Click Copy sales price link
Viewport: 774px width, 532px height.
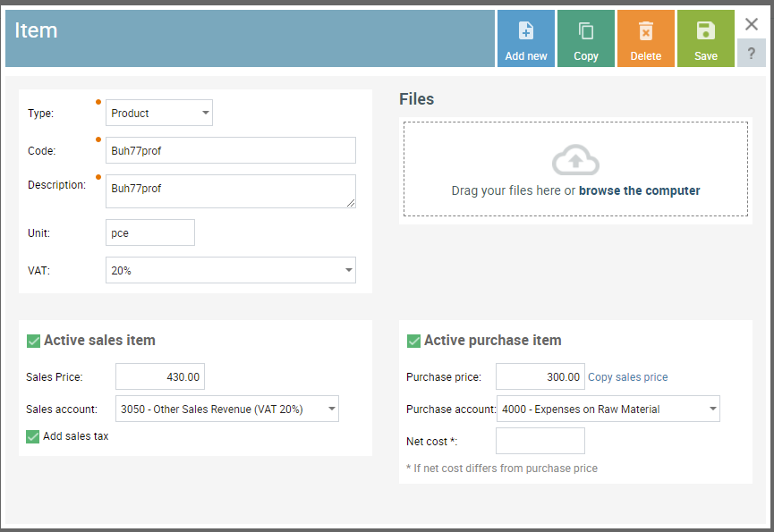pos(627,377)
